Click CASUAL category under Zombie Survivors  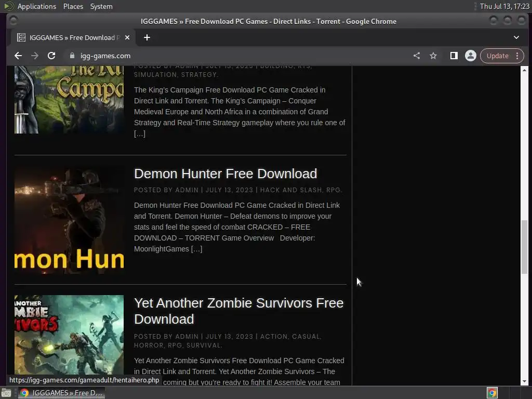(x=305, y=337)
